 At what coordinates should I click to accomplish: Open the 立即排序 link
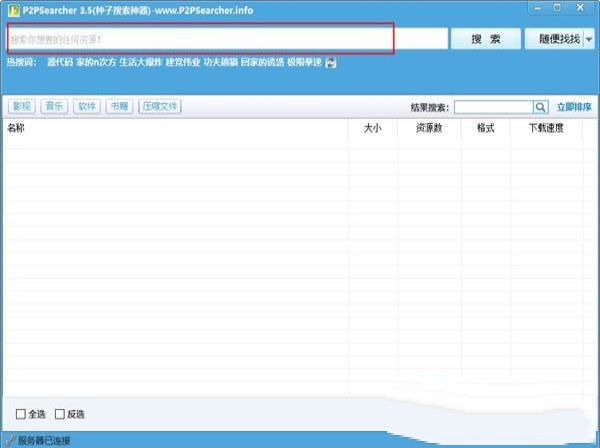point(574,107)
